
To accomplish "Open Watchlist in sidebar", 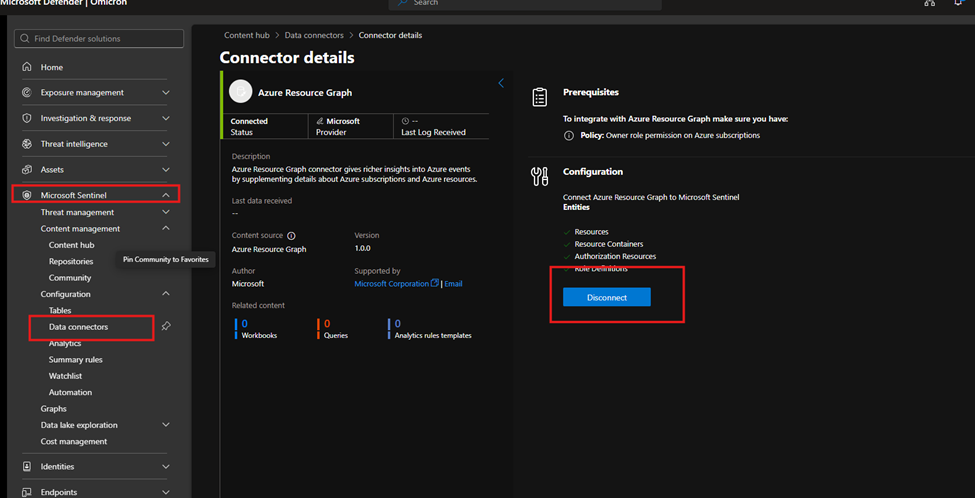I will point(65,376).
